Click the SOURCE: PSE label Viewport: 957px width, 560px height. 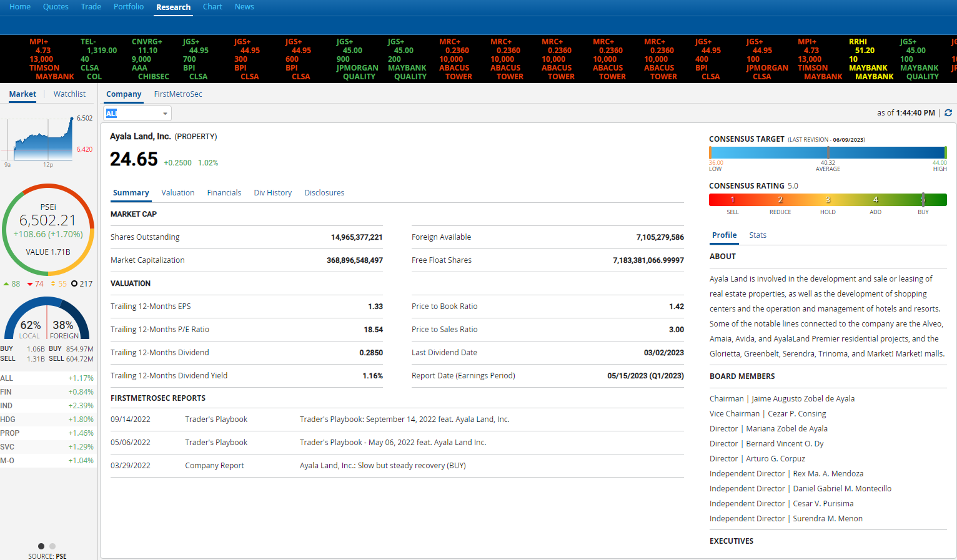click(47, 556)
